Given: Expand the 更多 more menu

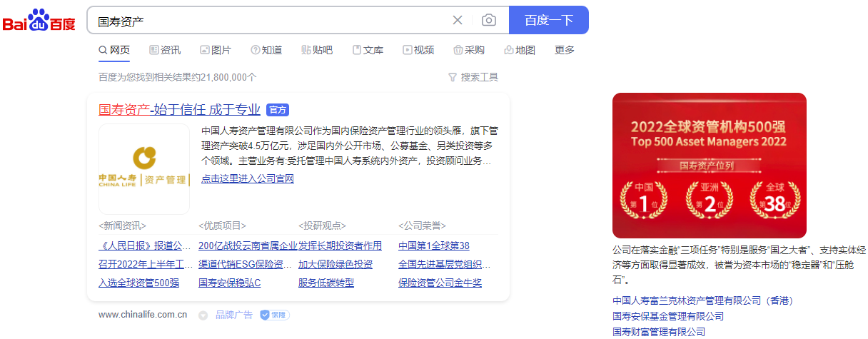Looking at the screenshot, I should 565,50.
